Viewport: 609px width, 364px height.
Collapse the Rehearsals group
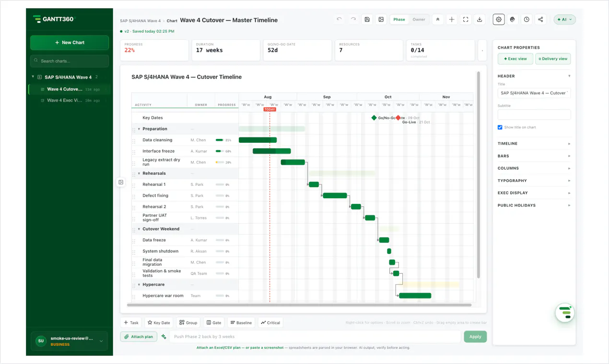click(x=139, y=173)
